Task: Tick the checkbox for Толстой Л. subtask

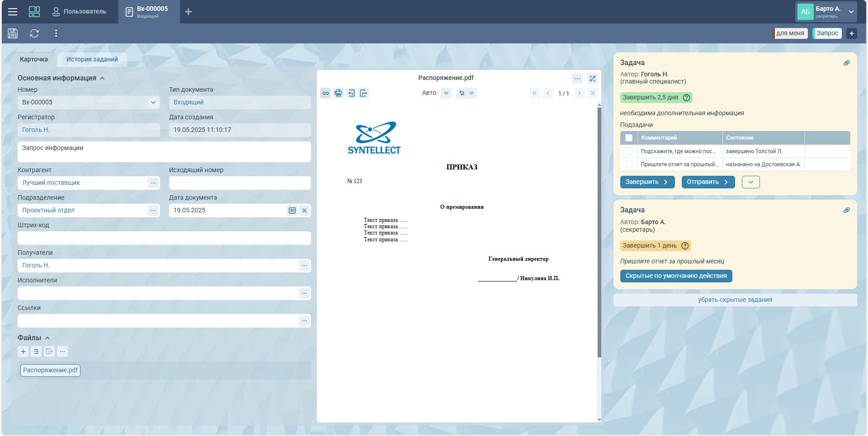Action: click(628, 151)
